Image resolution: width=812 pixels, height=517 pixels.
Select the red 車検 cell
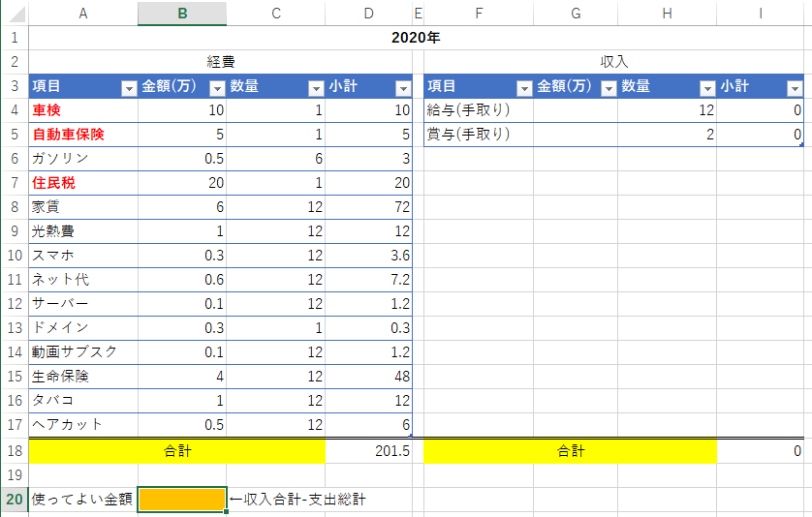pyautogui.click(x=83, y=110)
